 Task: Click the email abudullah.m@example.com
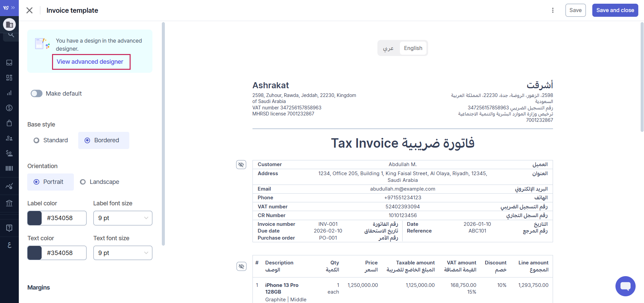click(403, 189)
